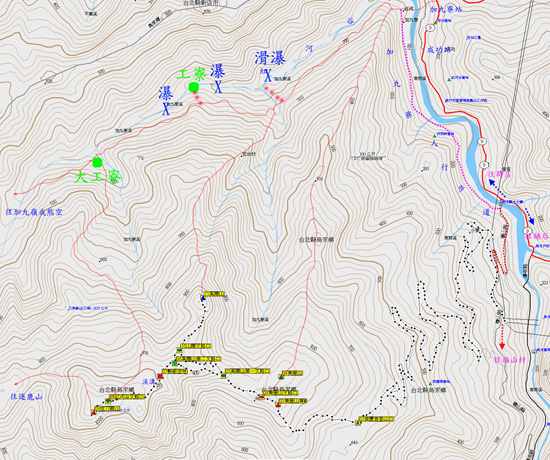This screenshot has width=550, height=460.
Task: Click the Route 9 shield near 加九寮站
Action: (x=429, y=27)
